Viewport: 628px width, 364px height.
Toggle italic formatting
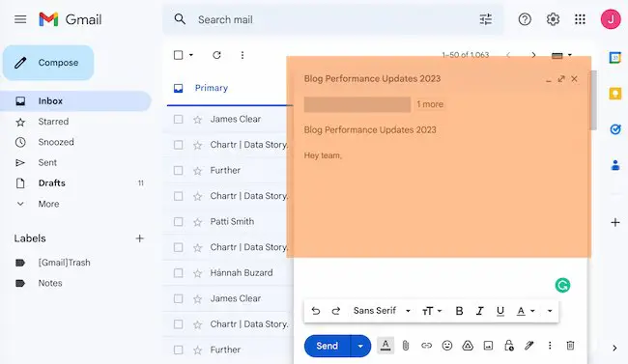point(480,311)
